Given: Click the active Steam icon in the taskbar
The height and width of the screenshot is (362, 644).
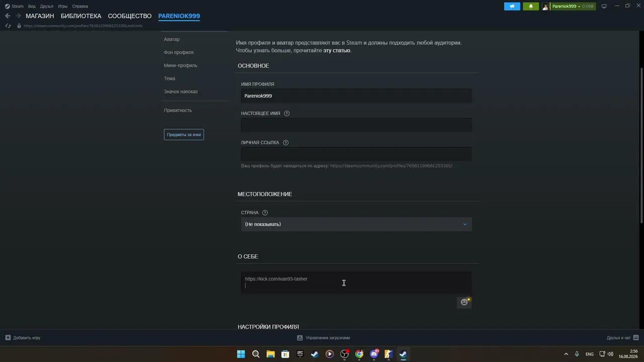Looking at the screenshot, I should [403, 354].
